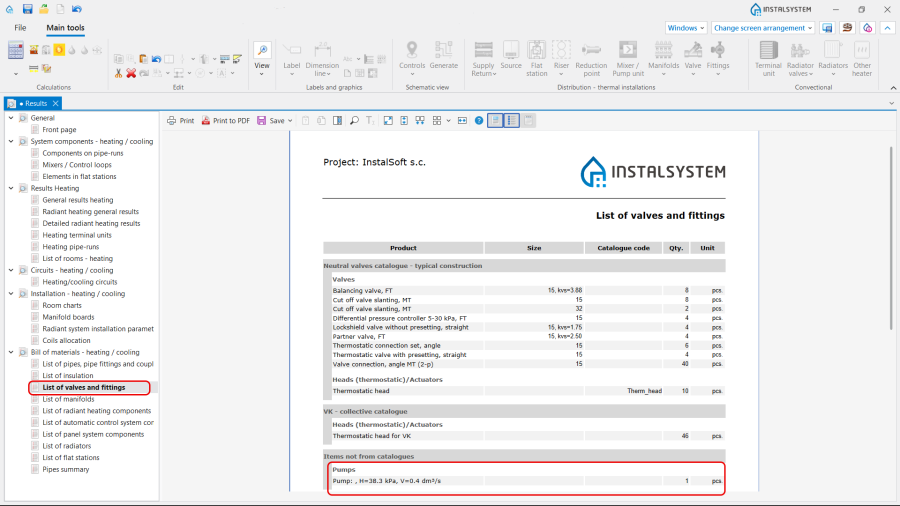This screenshot has height=506, width=900.
Task: Click Print to PDF button
Action: pos(226,120)
